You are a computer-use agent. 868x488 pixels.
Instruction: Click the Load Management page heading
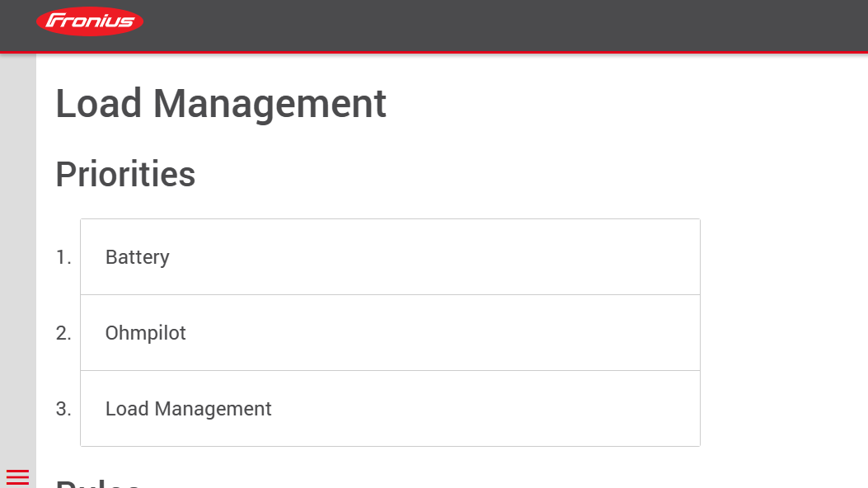(221, 104)
